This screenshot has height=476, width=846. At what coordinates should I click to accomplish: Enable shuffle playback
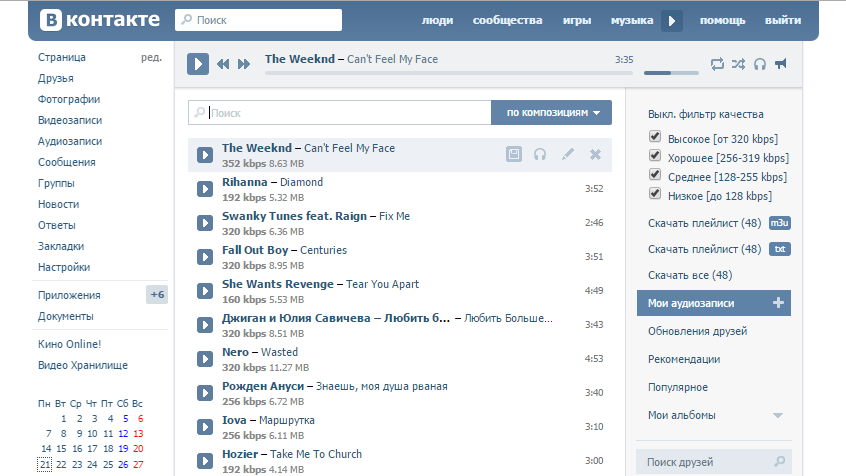click(738, 64)
